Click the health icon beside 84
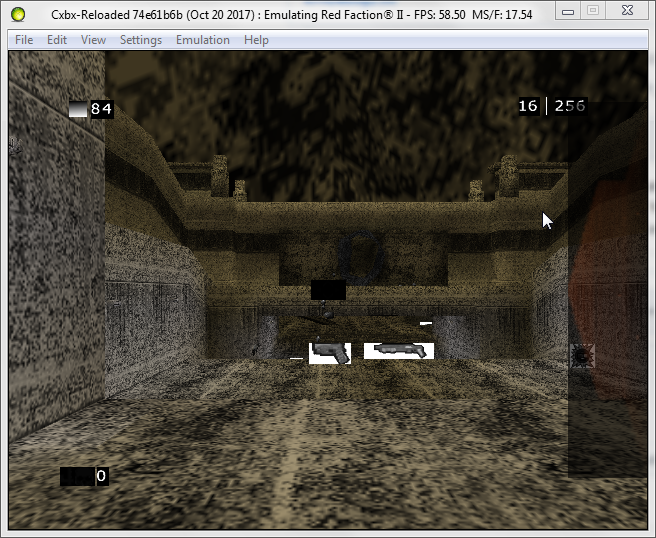The width and height of the screenshot is (656, 538). click(78, 109)
